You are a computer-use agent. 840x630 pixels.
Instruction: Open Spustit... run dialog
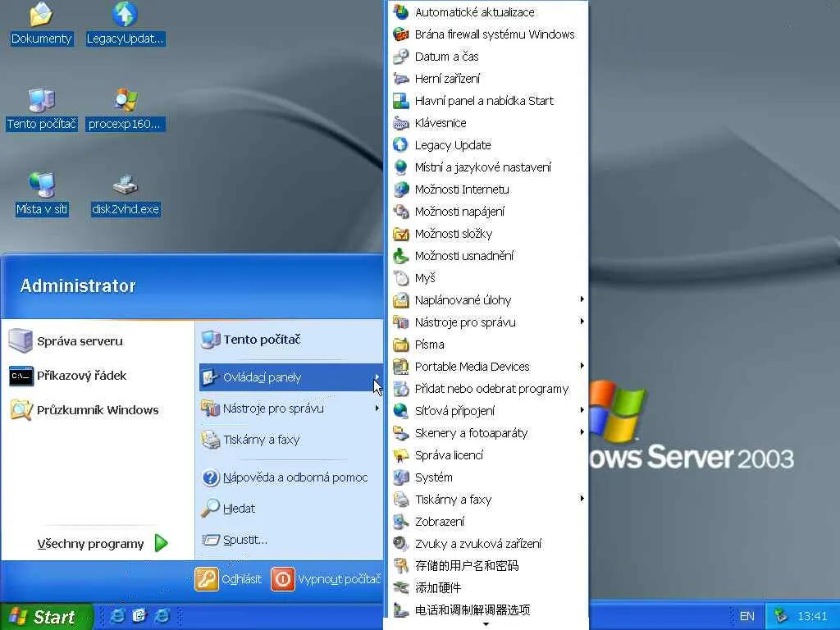[291, 540]
